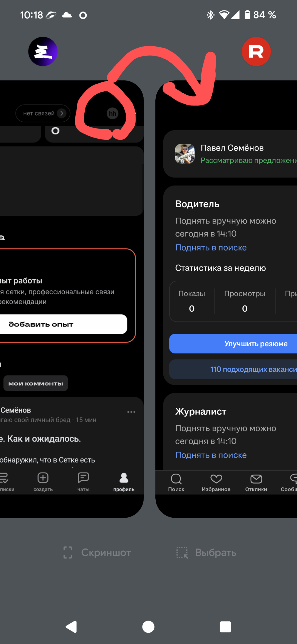The image size is (297, 644).
Task: Open Профиль via the person icon
Action: (124, 478)
